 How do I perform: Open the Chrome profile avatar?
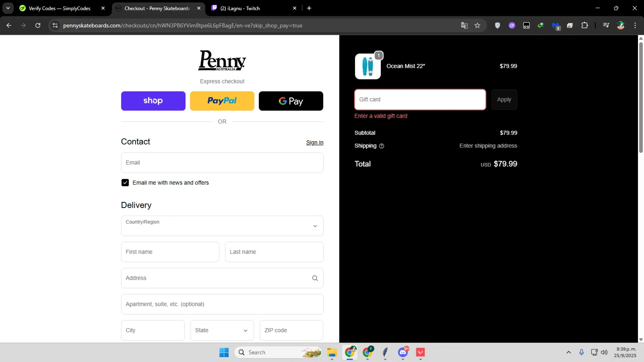[621, 25]
